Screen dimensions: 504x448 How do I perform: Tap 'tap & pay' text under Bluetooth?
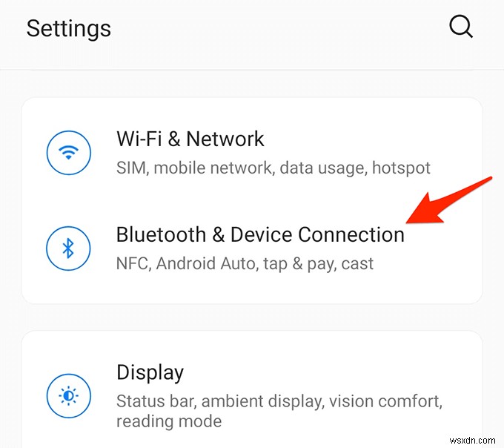(287, 263)
